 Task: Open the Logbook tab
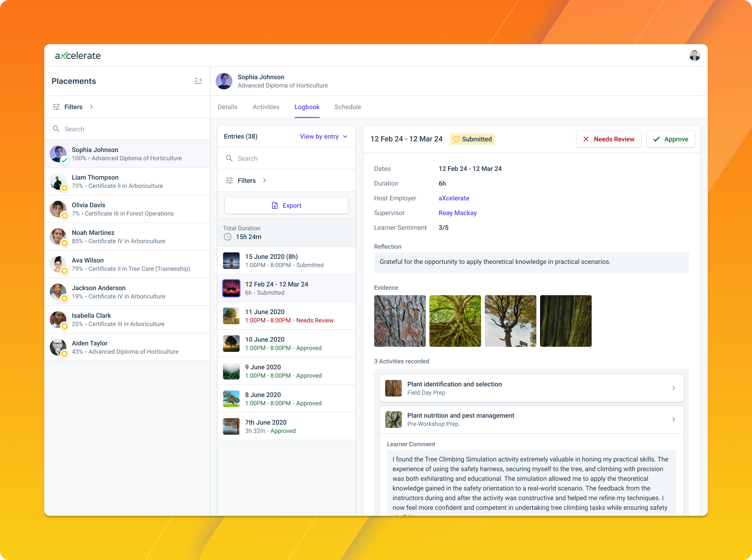pyautogui.click(x=307, y=107)
